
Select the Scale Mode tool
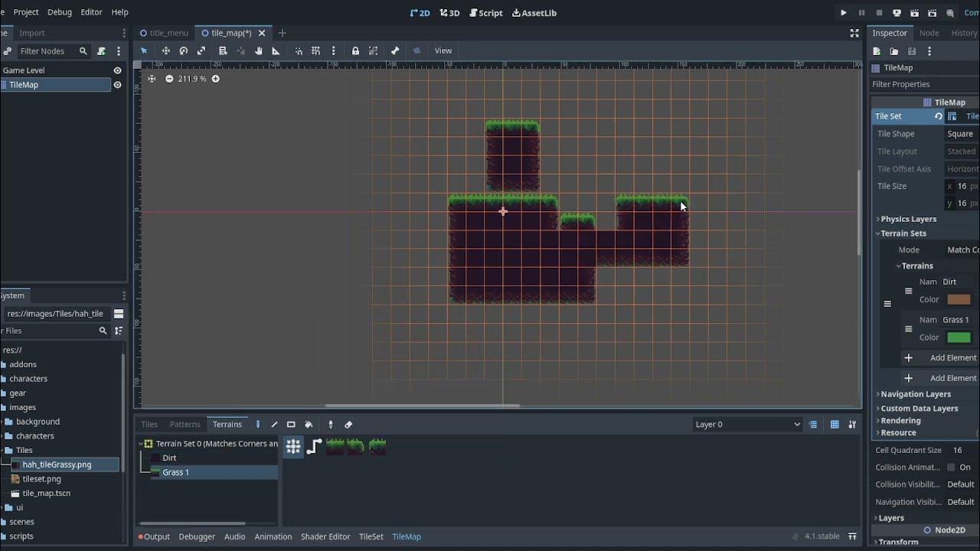click(201, 51)
